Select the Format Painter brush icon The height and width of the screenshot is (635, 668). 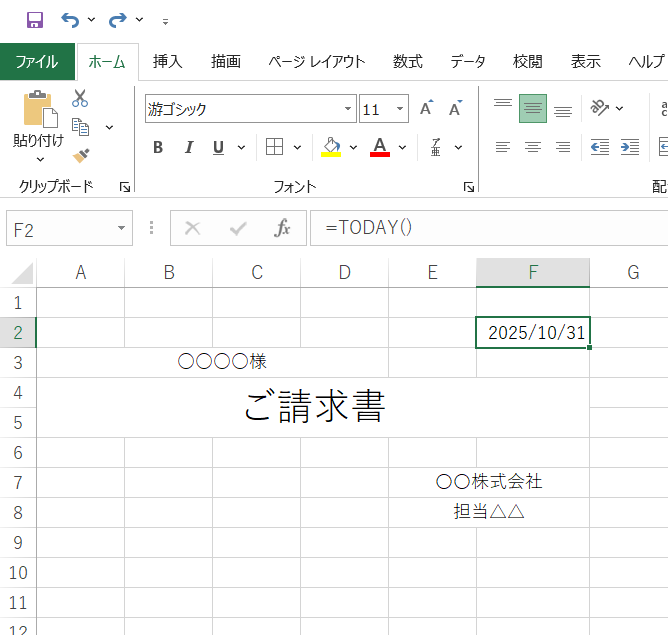pyautogui.click(x=80, y=156)
